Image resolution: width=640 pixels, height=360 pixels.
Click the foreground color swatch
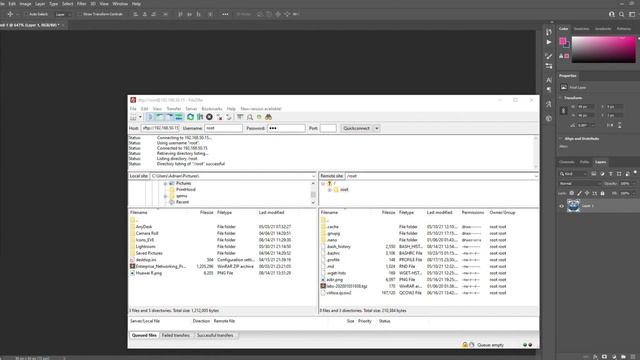click(x=563, y=41)
